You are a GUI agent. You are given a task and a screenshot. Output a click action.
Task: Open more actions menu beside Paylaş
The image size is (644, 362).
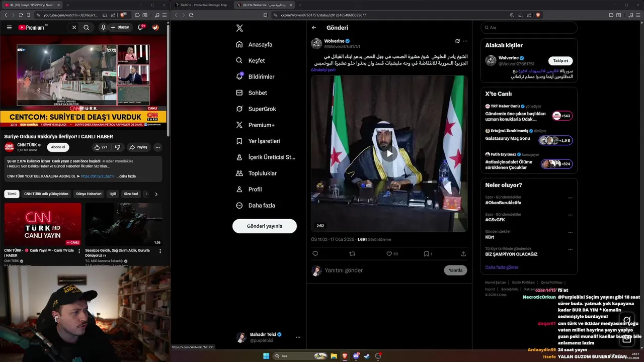(157, 147)
